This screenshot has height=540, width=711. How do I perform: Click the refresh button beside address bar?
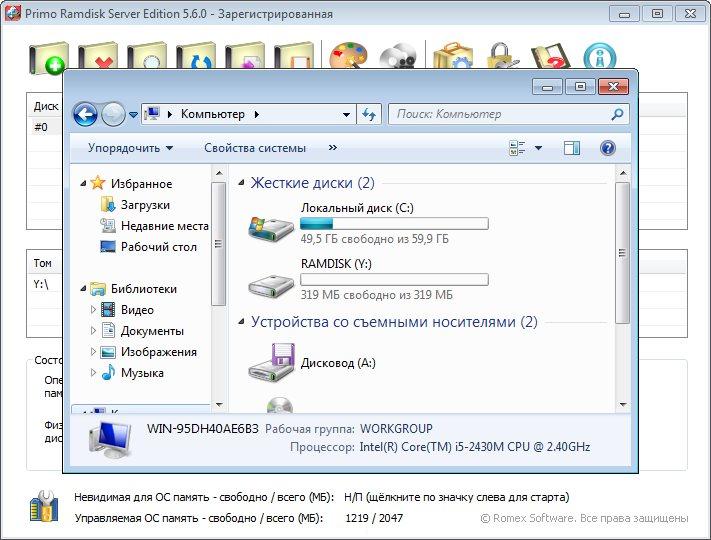click(x=369, y=115)
